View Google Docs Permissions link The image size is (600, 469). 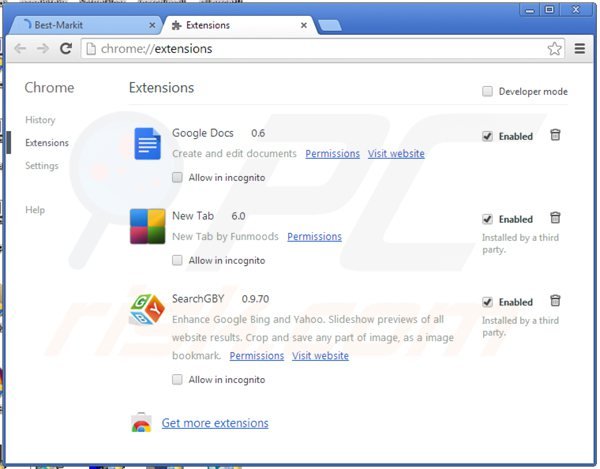(333, 154)
